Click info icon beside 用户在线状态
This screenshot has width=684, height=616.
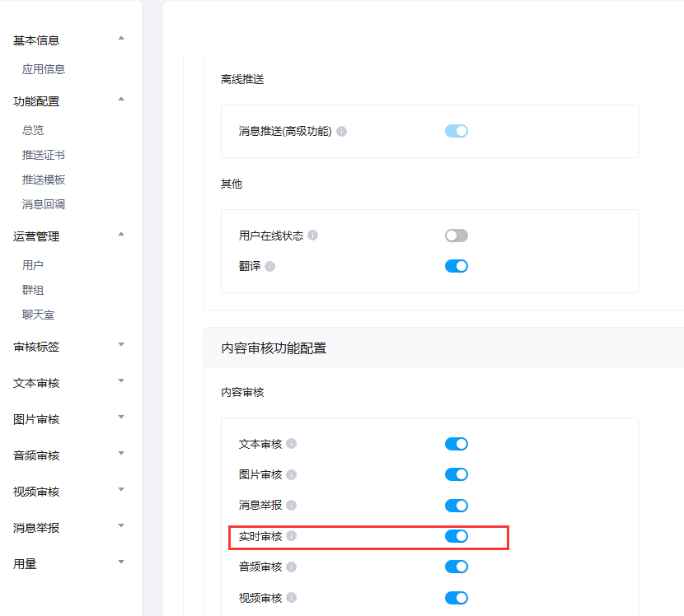tap(313, 236)
